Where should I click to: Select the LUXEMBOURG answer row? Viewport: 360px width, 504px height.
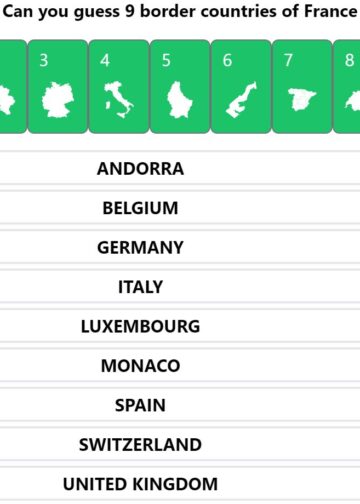click(180, 326)
